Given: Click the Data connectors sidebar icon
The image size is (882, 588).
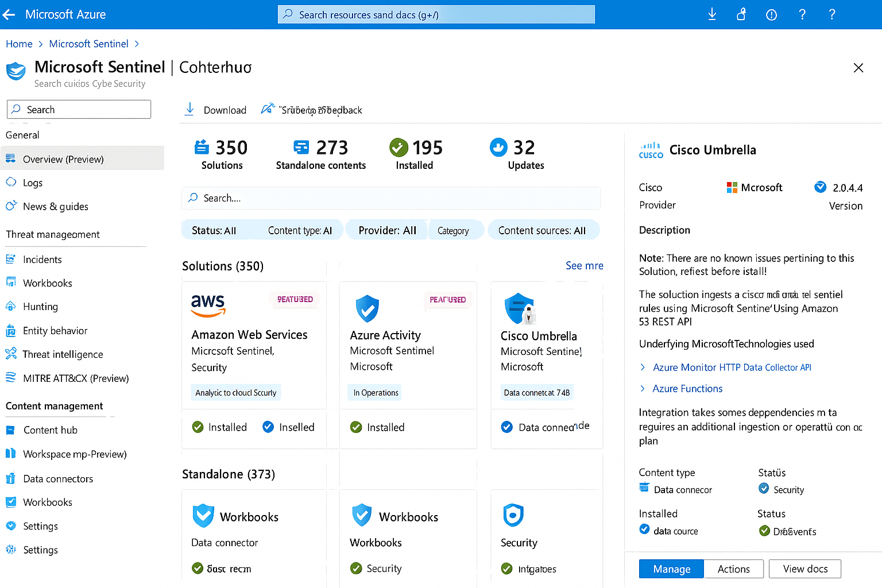Looking at the screenshot, I should coord(11,478).
